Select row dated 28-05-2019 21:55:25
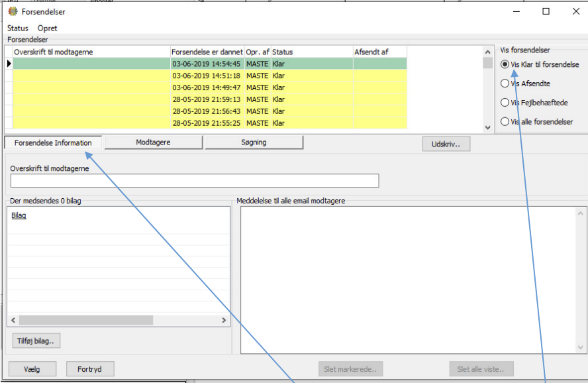The width and height of the screenshot is (588, 383). 210,123
